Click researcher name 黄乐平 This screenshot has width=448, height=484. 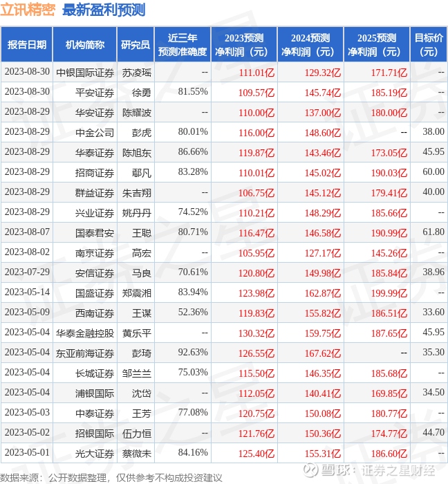(137, 334)
